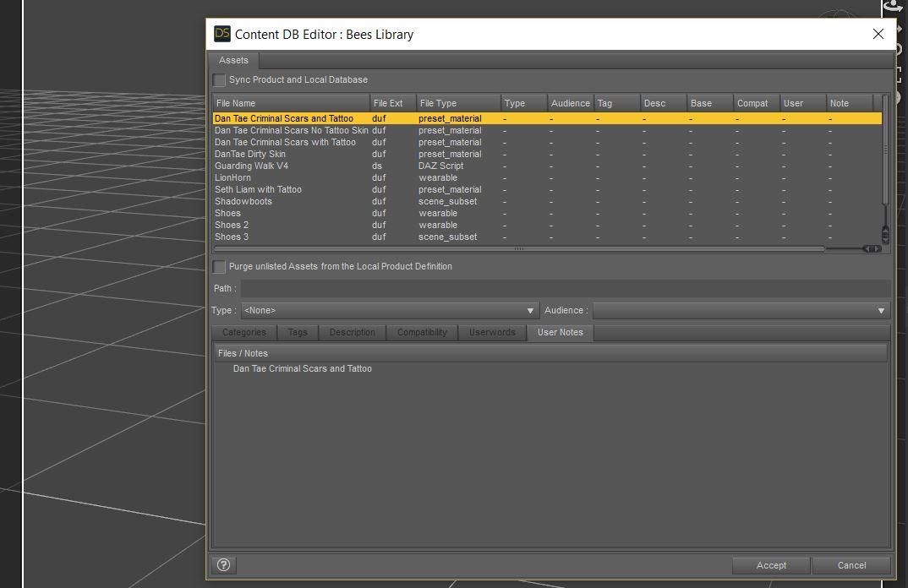908x588 pixels.
Task: Click the DS application icon in the title bar
Action: [x=222, y=34]
